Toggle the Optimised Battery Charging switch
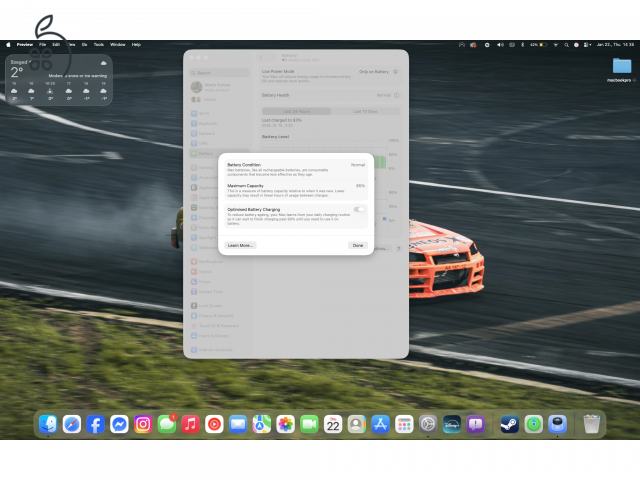Viewport: 640px width, 480px height. 359,209
